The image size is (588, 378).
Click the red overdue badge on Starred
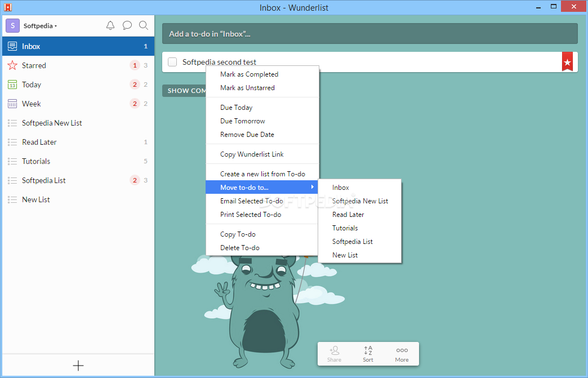point(135,65)
